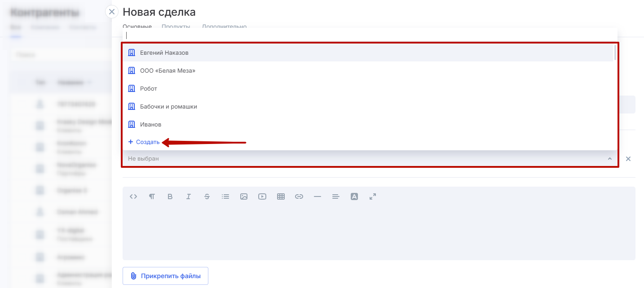Open text alignment options in editor

click(335, 196)
